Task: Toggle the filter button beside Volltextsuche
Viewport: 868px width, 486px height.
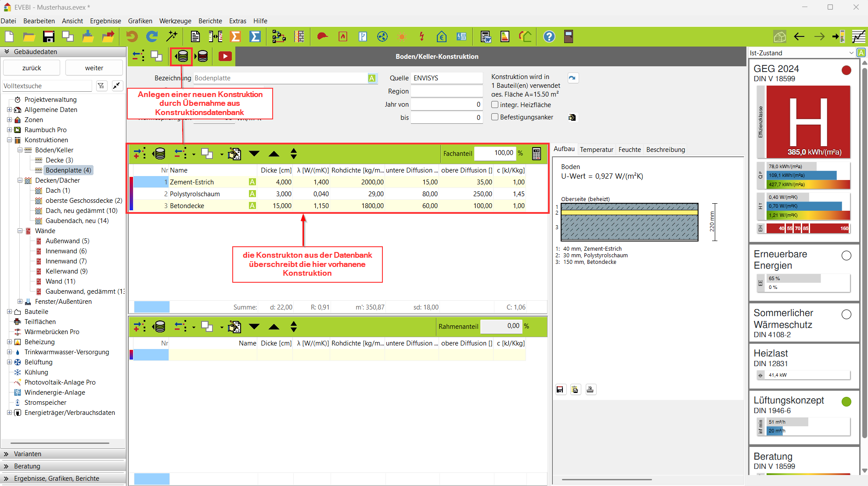Action: 101,86
